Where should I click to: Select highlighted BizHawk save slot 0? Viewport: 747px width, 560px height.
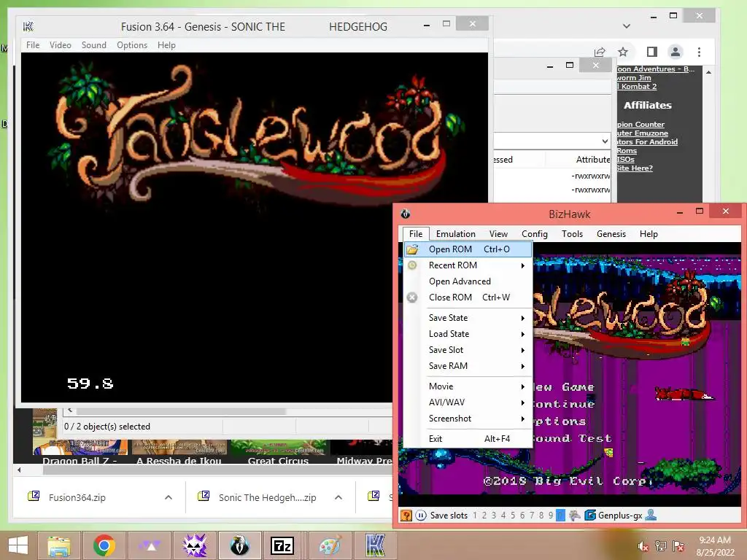[560, 516]
